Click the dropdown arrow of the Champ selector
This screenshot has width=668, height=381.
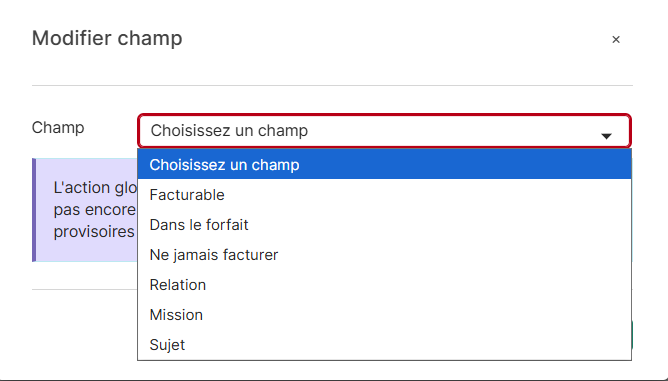(606, 136)
